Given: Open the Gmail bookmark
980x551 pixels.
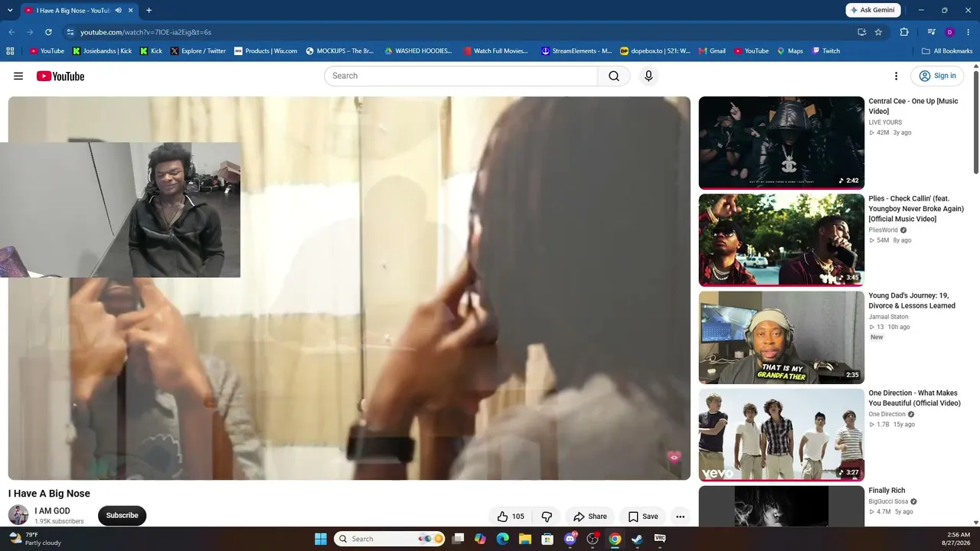Looking at the screenshot, I should (x=712, y=51).
